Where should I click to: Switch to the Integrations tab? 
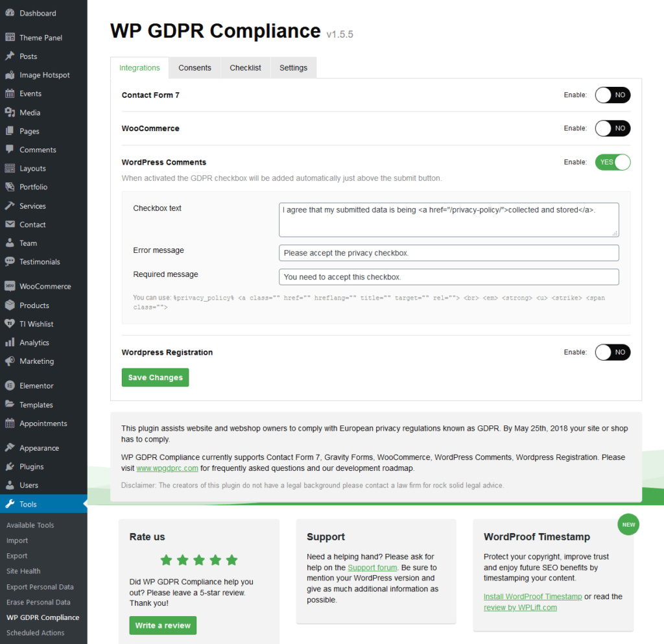[139, 67]
